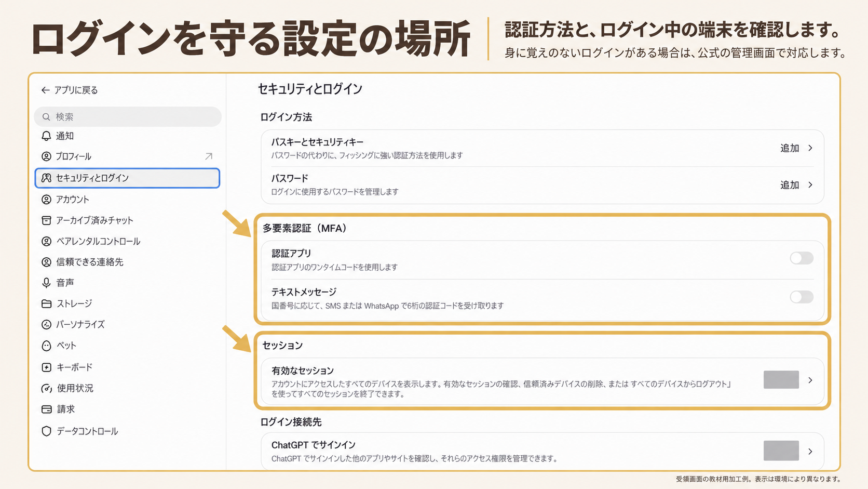Expand the パスキーとセキュリティキー row chevron

(810, 148)
